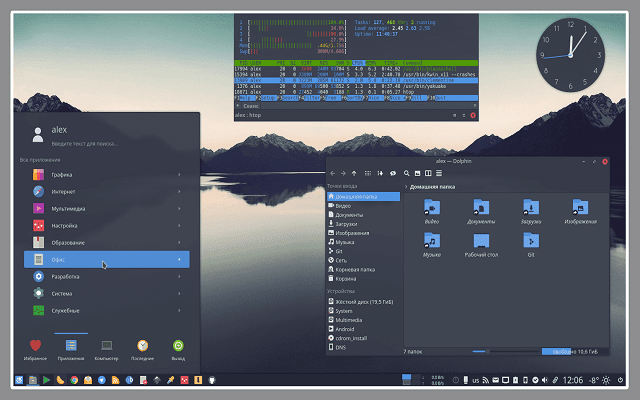640x400 pixels.
Task: Click the launcher search text field
Action: point(85,144)
